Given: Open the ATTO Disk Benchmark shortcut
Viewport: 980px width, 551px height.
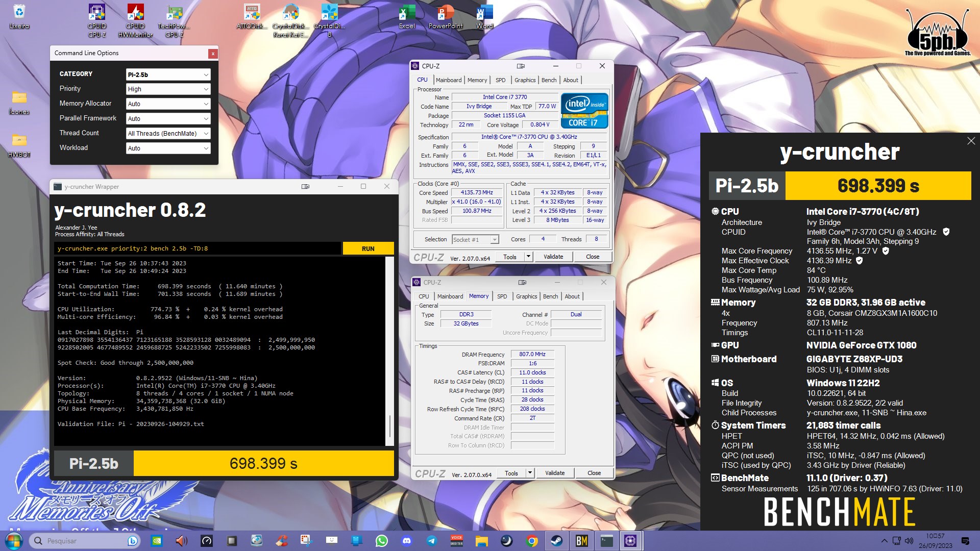Looking at the screenshot, I should click(251, 16).
